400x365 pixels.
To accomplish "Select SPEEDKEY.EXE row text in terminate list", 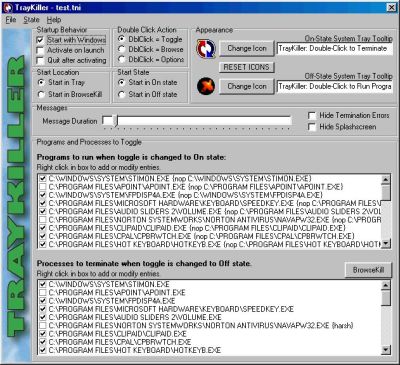I will (171, 309).
